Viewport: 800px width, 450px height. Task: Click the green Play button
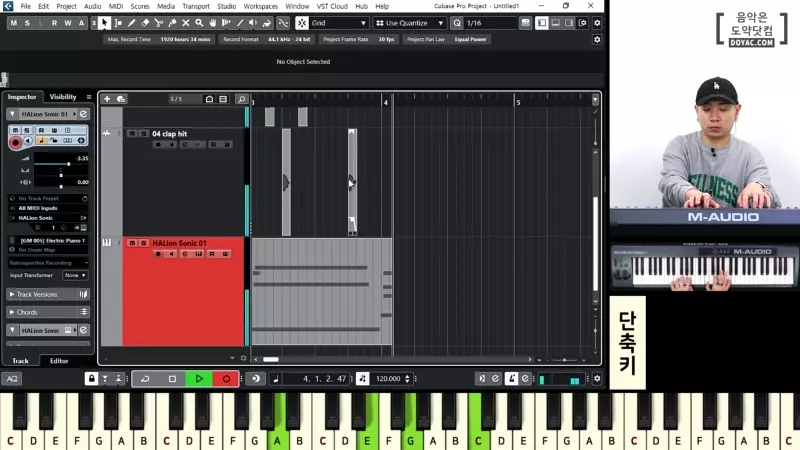click(x=199, y=379)
